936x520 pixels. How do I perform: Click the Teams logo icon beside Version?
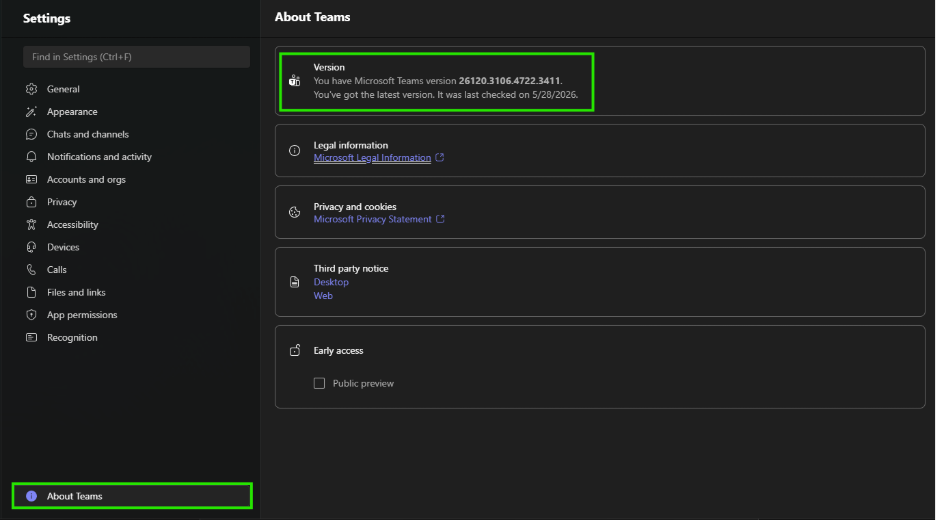click(x=294, y=81)
